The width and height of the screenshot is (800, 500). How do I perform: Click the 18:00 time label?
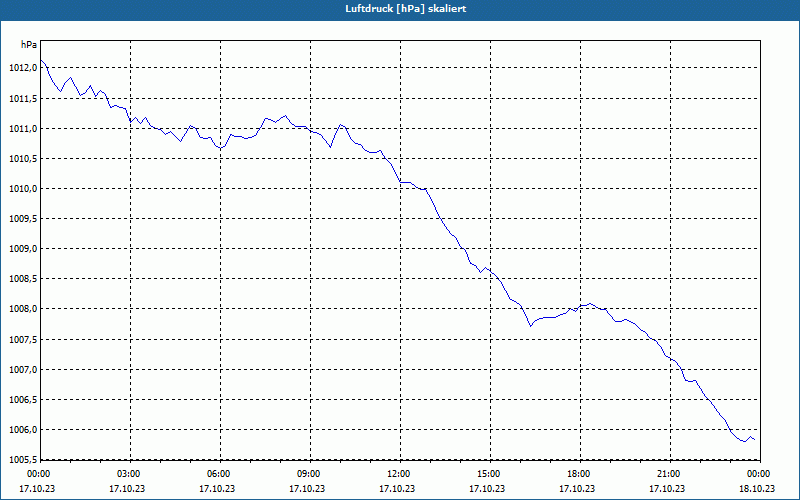click(x=580, y=474)
